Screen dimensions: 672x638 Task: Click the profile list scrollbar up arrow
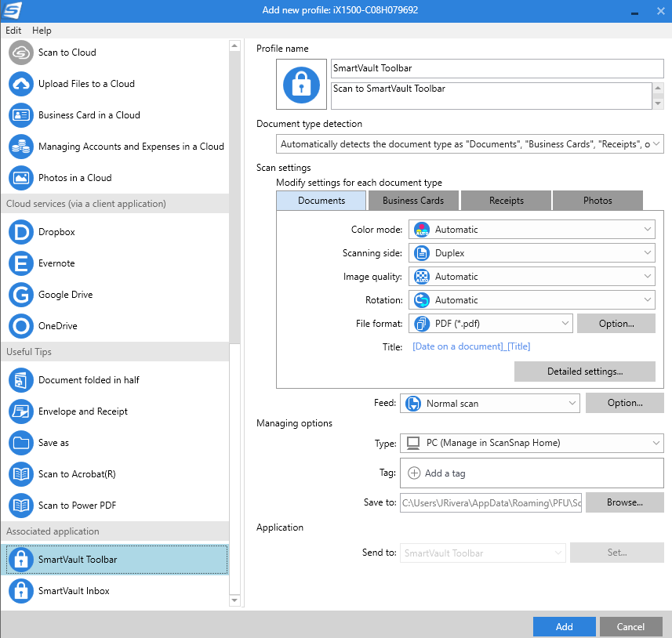(234, 45)
